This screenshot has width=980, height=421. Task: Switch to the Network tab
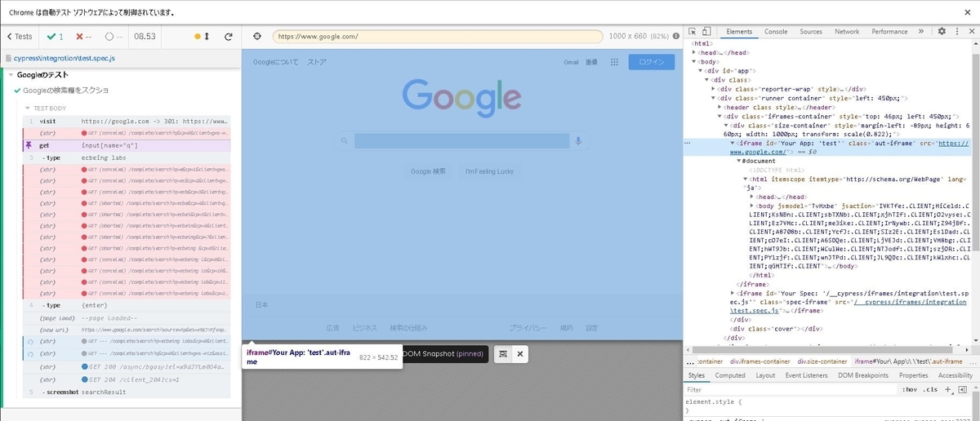pos(847,32)
